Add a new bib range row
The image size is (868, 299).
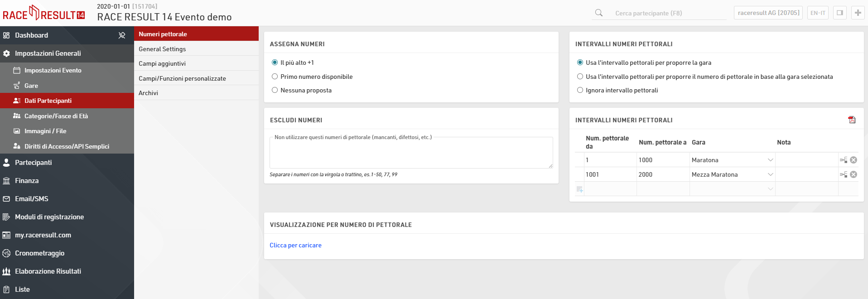pos(579,189)
